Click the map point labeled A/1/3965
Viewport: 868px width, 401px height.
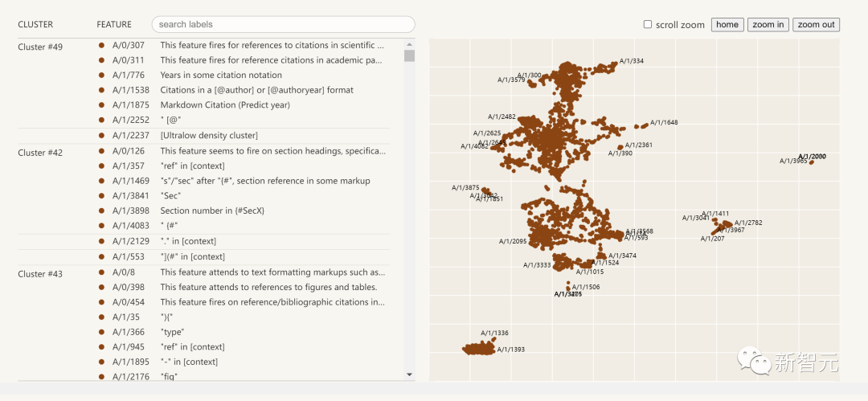(x=811, y=162)
